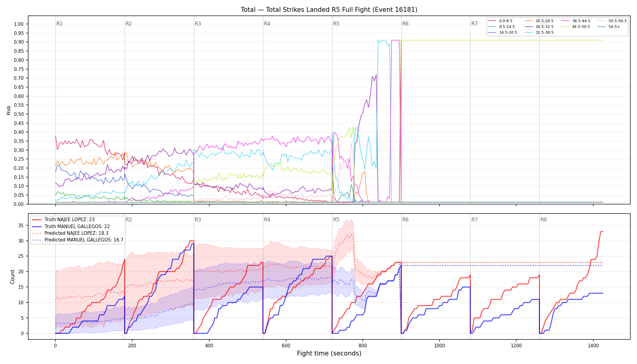The width and height of the screenshot is (637, 364).
Task: Click the 0.35 tick on Prob axis
Action: tap(19, 141)
